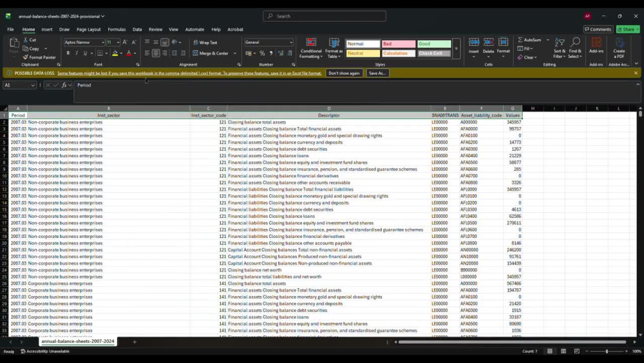Switch to the Data tab

point(137,30)
